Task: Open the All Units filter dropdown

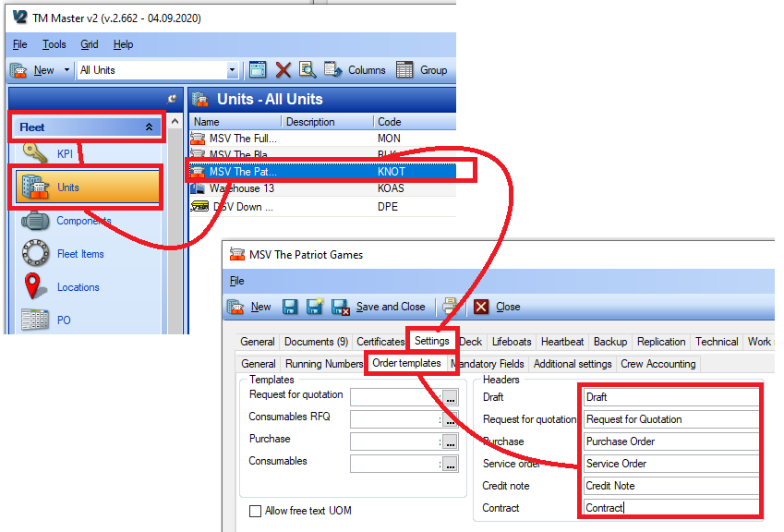Action: (x=232, y=70)
